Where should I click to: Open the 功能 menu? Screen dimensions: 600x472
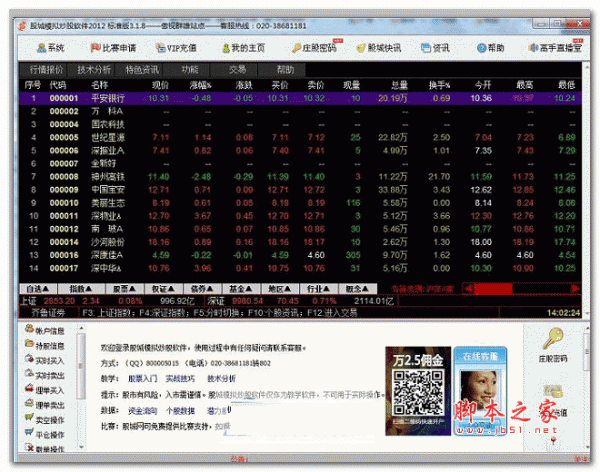click(190, 70)
